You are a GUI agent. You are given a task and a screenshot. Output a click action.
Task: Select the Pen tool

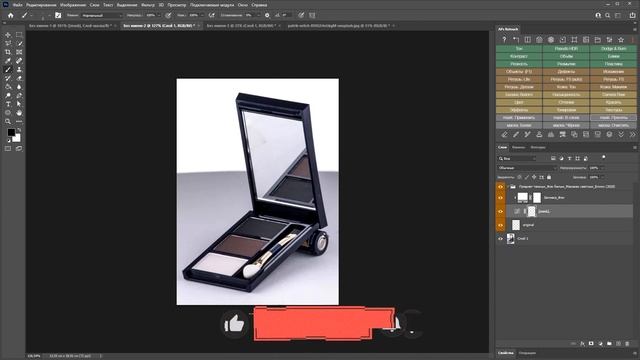pyautogui.click(x=19, y=96)
